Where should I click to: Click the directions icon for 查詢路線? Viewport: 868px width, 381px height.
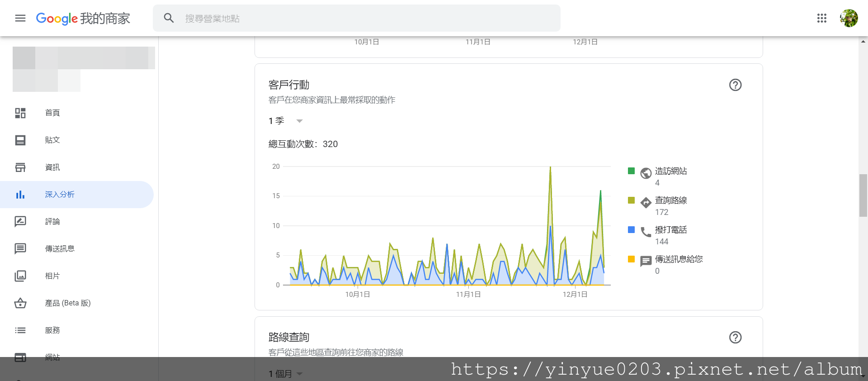(x=646, y=202)
